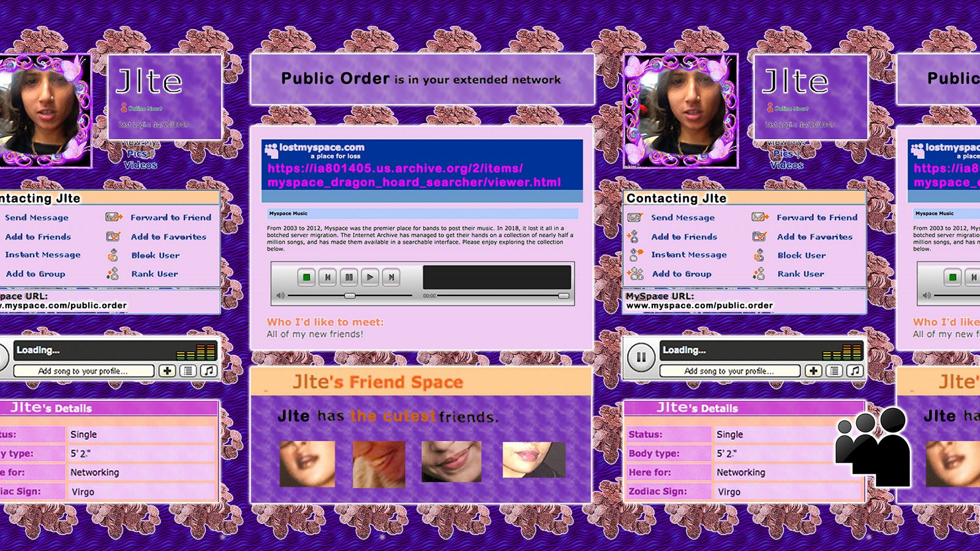Click Add to Group in the full Contacting Jlte panel
Viewport: 980px width, 551px height.
[682, 274]
